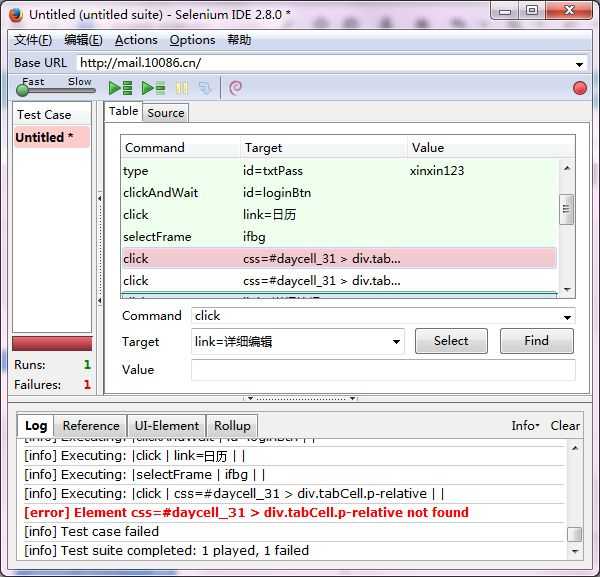600x577 pixels.
Task: Open the Log tab
Action: [x=36, y=425]
